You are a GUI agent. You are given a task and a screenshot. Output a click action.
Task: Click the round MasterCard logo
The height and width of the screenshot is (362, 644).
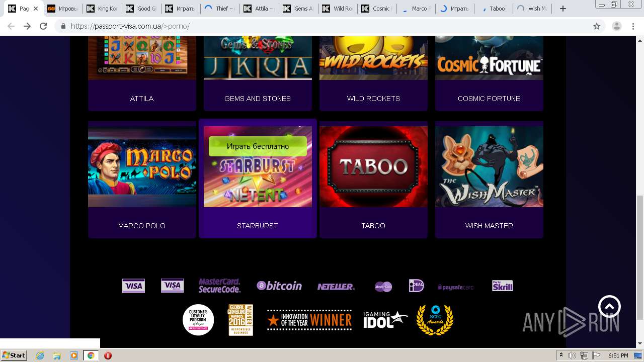pyautogui.click(x=383, y=287)
